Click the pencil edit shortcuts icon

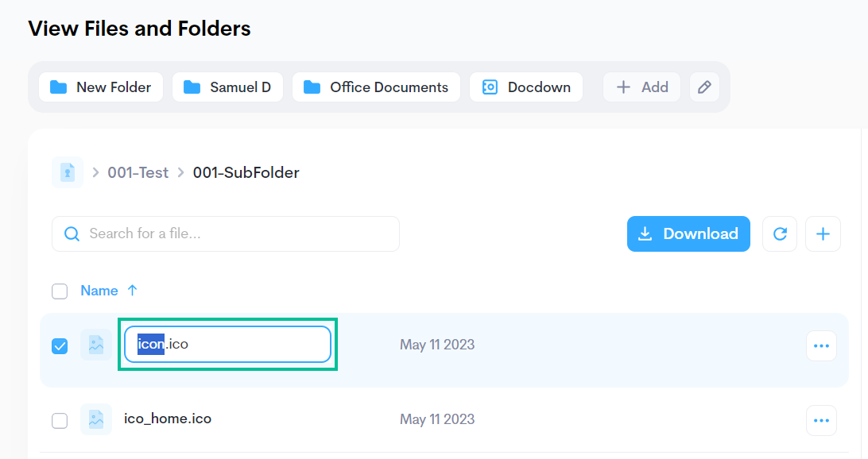[704, 87]
